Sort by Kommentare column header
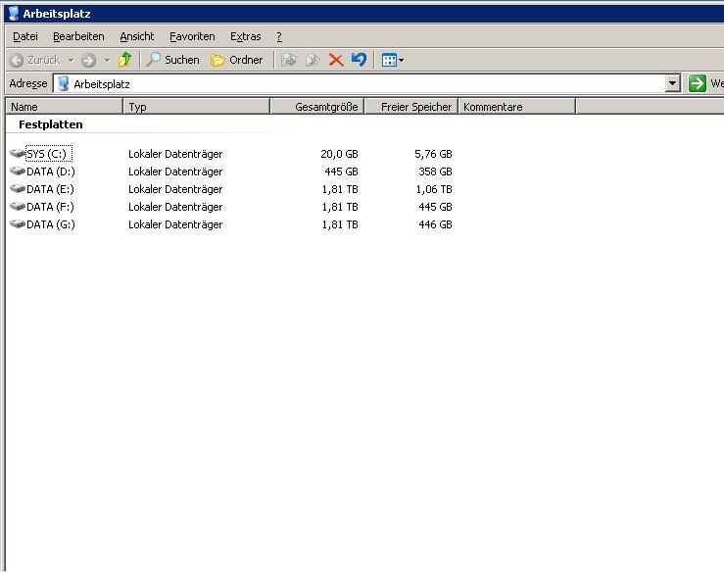724x588 pixels. click(x=517, y=107)
